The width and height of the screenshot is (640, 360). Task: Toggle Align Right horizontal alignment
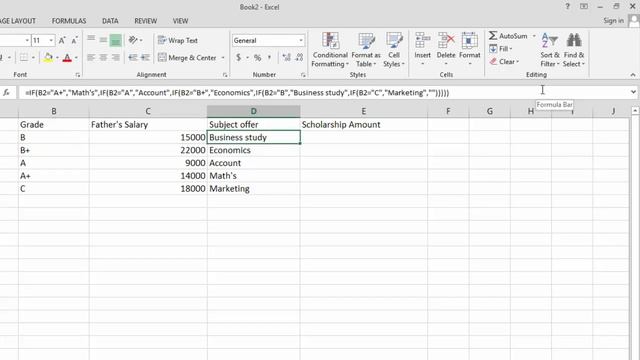116,58
